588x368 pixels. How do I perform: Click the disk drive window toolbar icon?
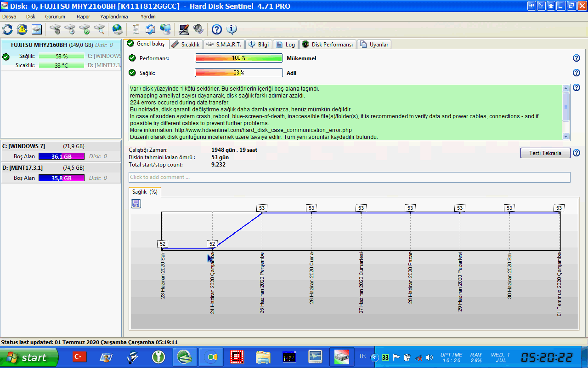pos(37,29)
